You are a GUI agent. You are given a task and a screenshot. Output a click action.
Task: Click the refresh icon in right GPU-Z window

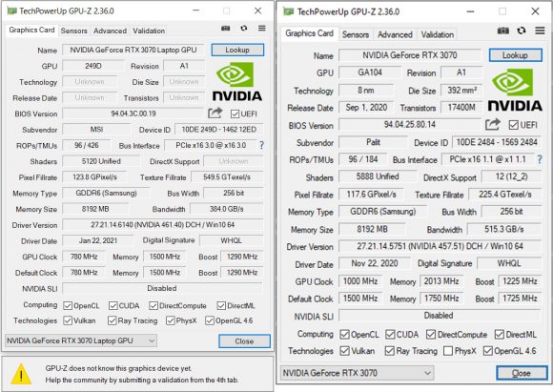pos(522,31)
